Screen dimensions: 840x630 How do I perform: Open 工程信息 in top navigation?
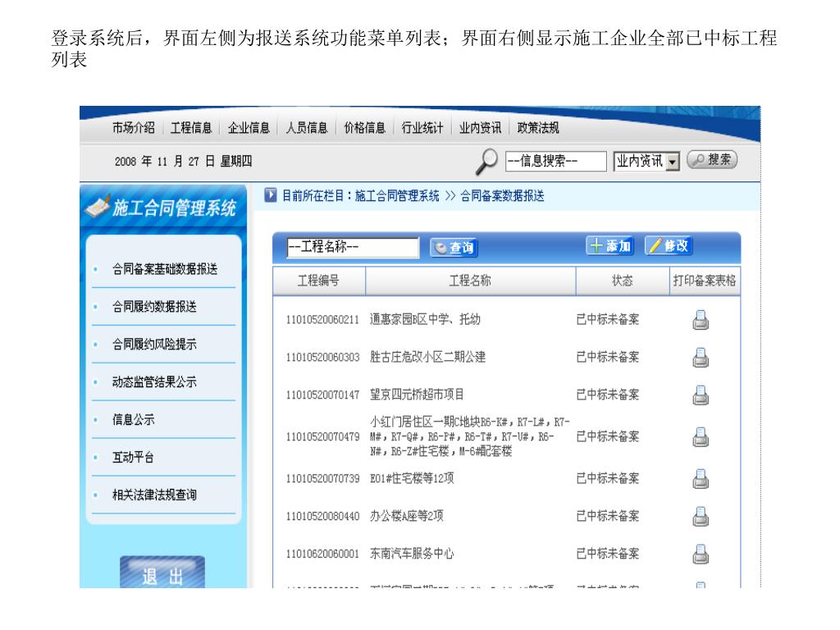click(x=191, y=127)
